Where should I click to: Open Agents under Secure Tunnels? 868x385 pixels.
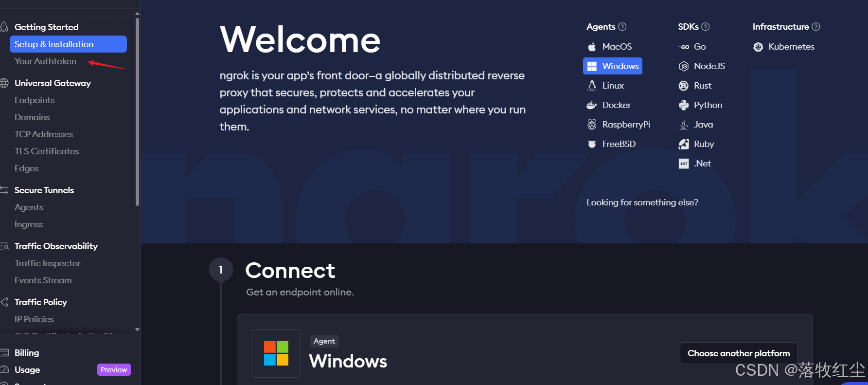pos(29,207)
